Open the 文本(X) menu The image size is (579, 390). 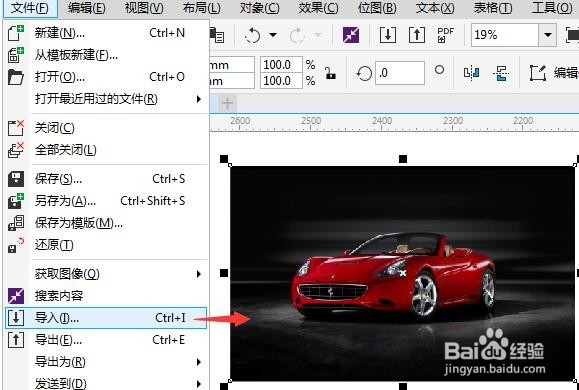[x=435, y=8]
